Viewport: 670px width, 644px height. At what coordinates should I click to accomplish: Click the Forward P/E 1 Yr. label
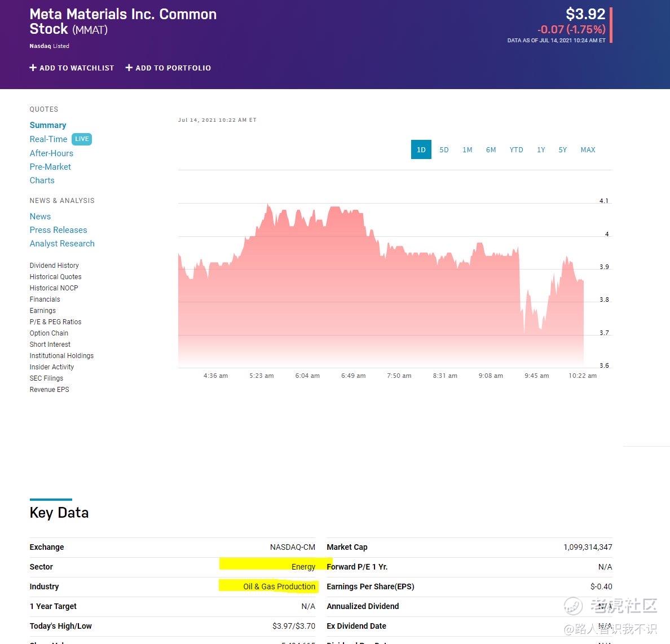click(x=357, y=567)
